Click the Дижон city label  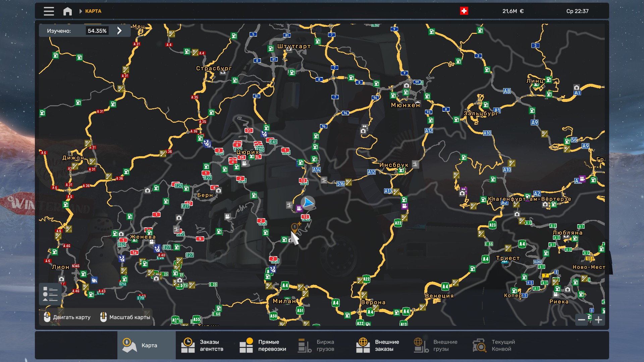click(x=73, y=158)
